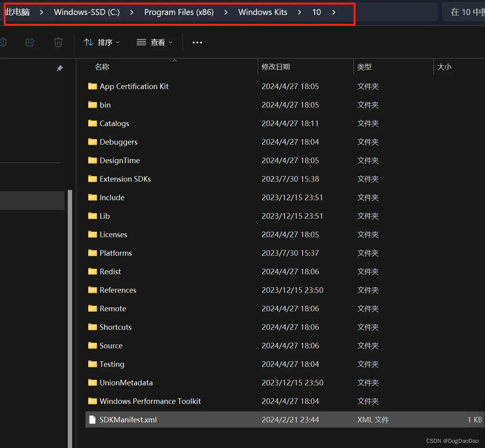The height and width of the screenshot is (448, 485).
Task: Expand chevron after Windows Kits breadcrumb
Action: [x=299, y=12]
